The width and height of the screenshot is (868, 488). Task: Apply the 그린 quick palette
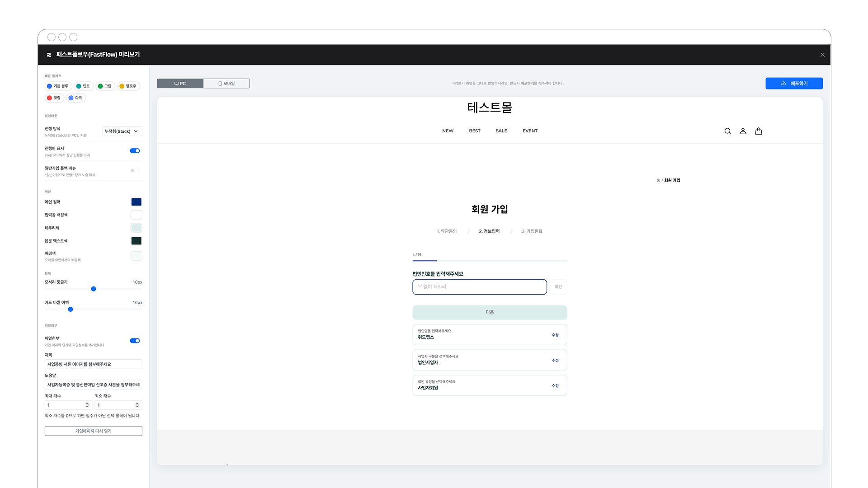click(105, 86)
